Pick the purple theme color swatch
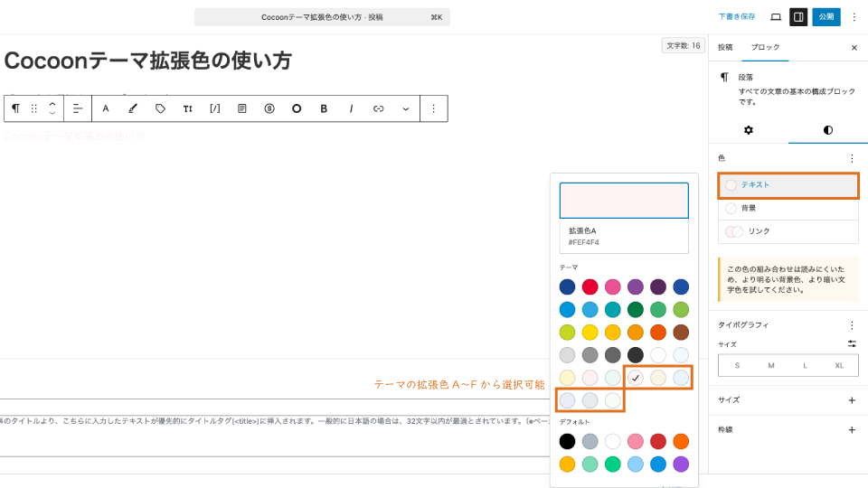 click(x=636, y=286)
